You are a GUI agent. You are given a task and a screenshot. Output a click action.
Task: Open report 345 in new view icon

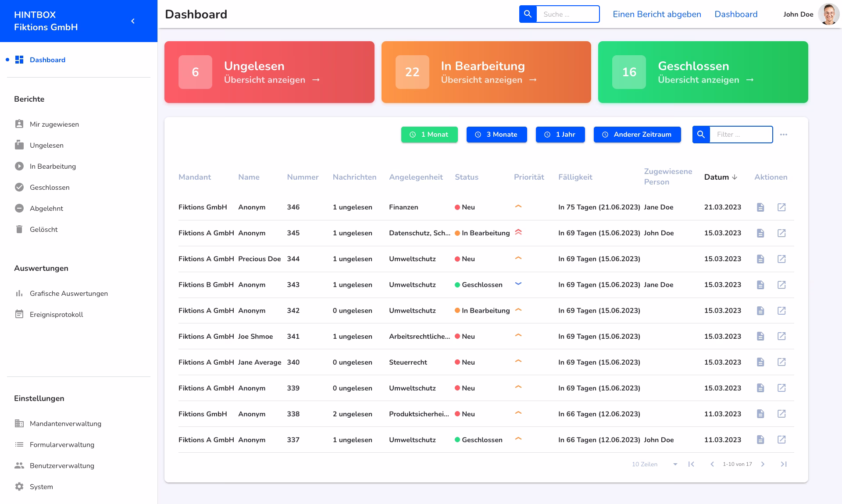(782, 233)
